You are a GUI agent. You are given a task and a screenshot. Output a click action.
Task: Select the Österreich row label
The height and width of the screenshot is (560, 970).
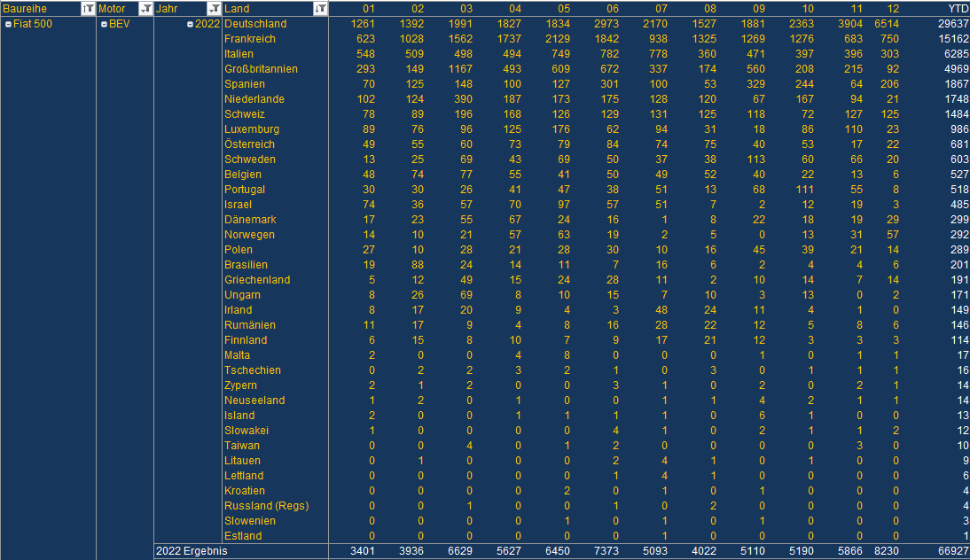(x=250, y=144)
